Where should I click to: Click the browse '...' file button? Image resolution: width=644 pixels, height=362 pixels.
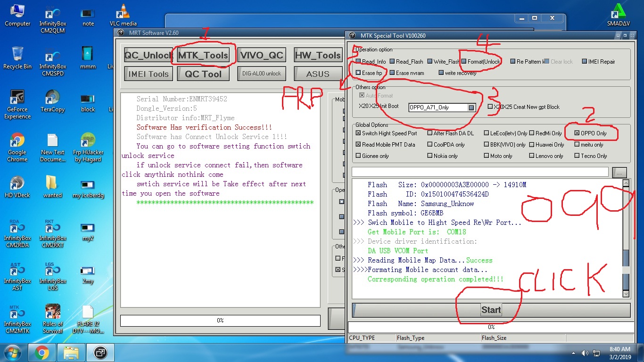(620, 173)
